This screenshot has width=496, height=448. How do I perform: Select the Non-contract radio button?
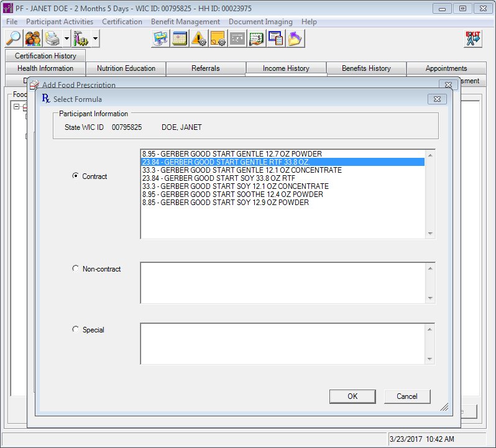point(75,268)
